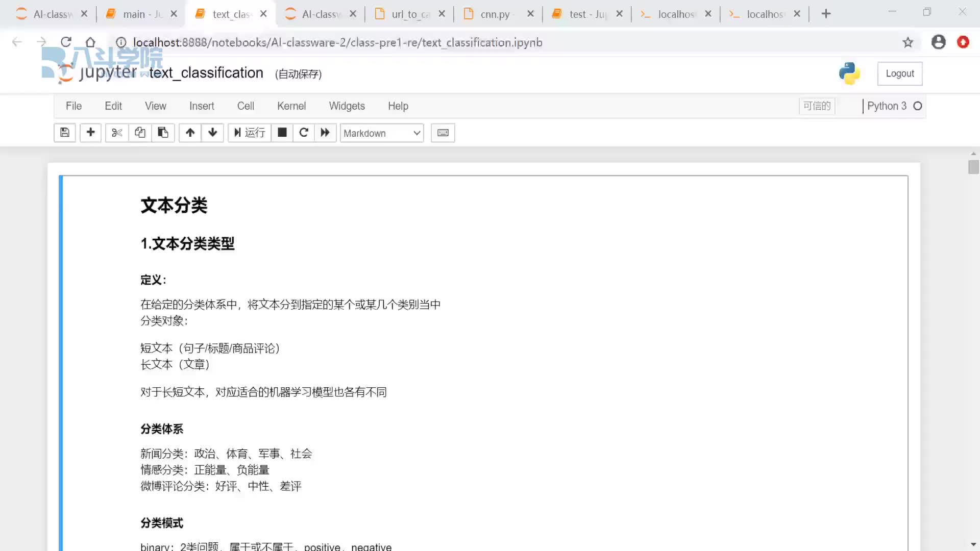
Task: Open the Insert menu
Action: pos(202,106)
